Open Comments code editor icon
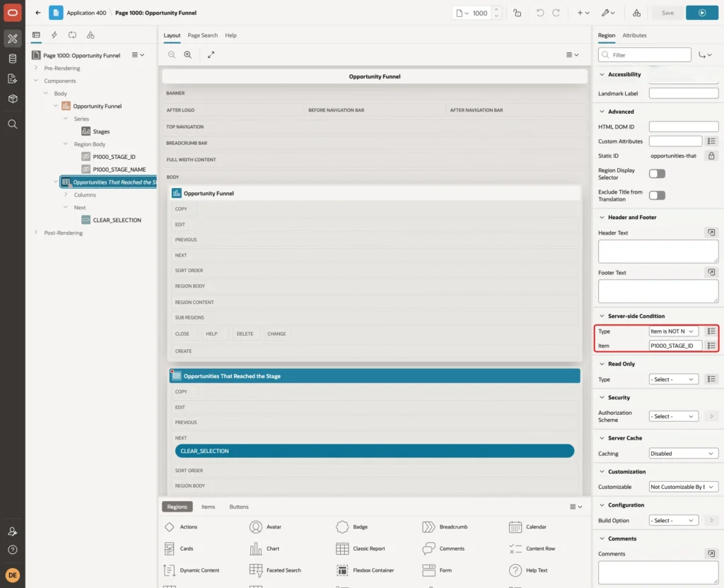The height and width of the screenshot is (588, 724). coord(711,553)
